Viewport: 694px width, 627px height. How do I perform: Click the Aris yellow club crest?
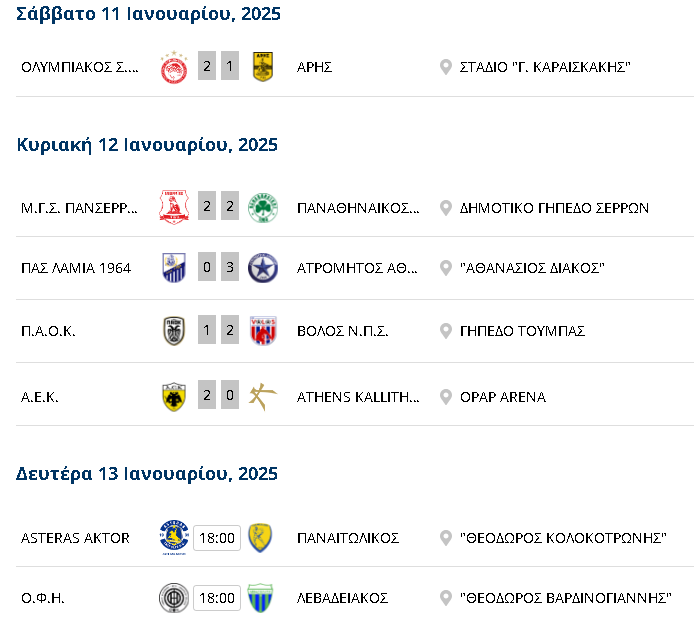pyautogui.click(x=263, y=67)
